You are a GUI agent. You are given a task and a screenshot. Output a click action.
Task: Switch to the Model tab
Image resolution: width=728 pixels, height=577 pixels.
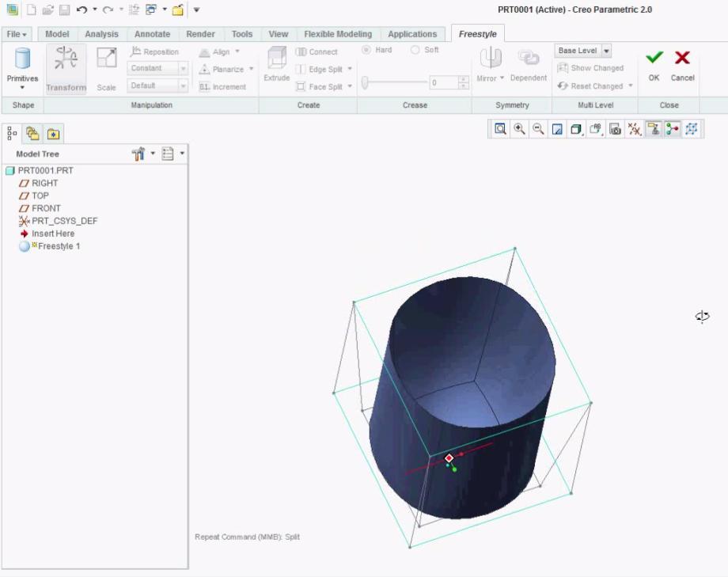(57, 34)
